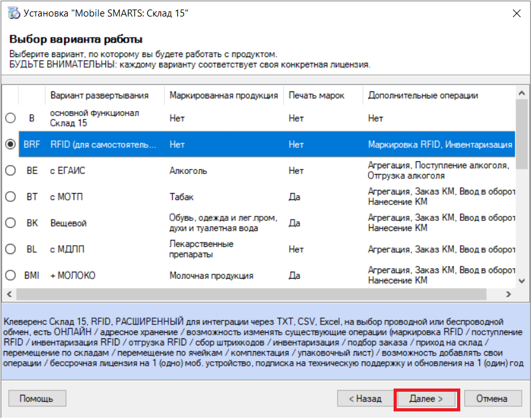Choose the BE с ЕГАИС radio button

(x=11, y=170)
